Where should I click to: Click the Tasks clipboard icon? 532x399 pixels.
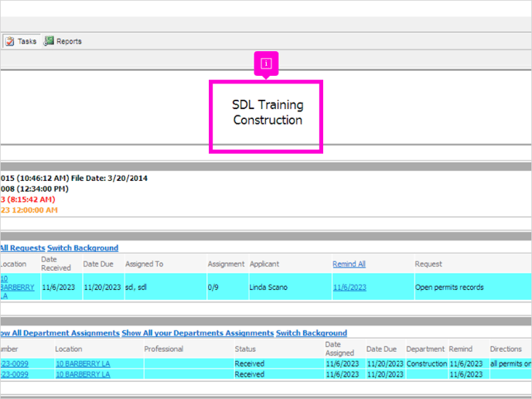(10, 41)
